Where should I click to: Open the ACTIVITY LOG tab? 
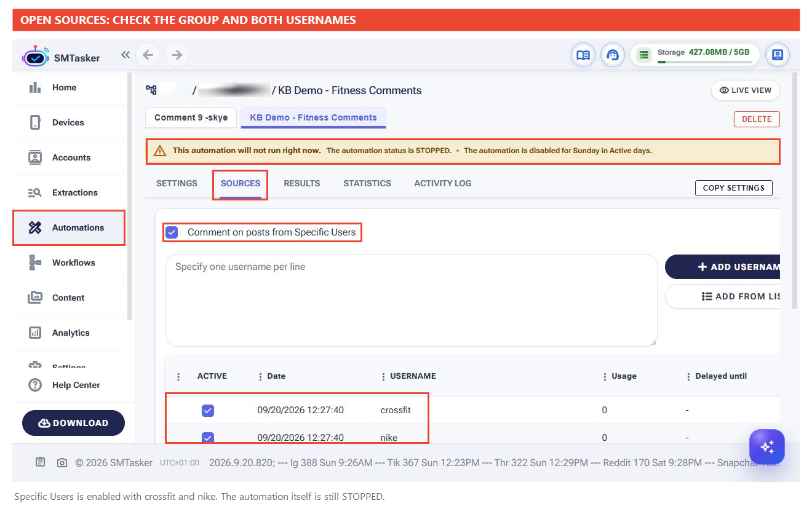443,183
